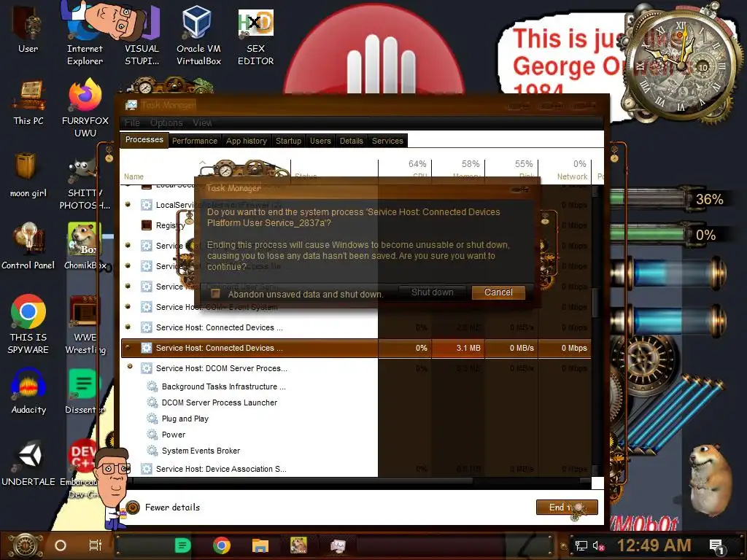
Task: Open Internet Explorer desktop shortcut
Action: pyautogui.click(x=85, y=36)
